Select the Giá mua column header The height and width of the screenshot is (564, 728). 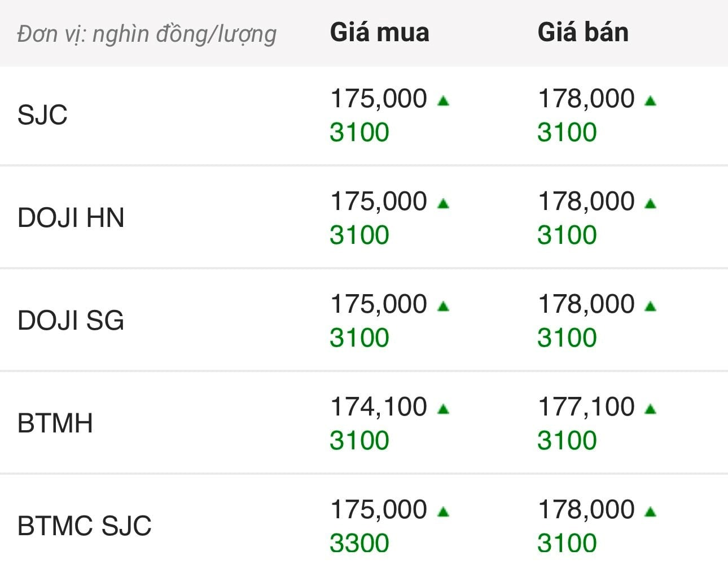(379, 32)
